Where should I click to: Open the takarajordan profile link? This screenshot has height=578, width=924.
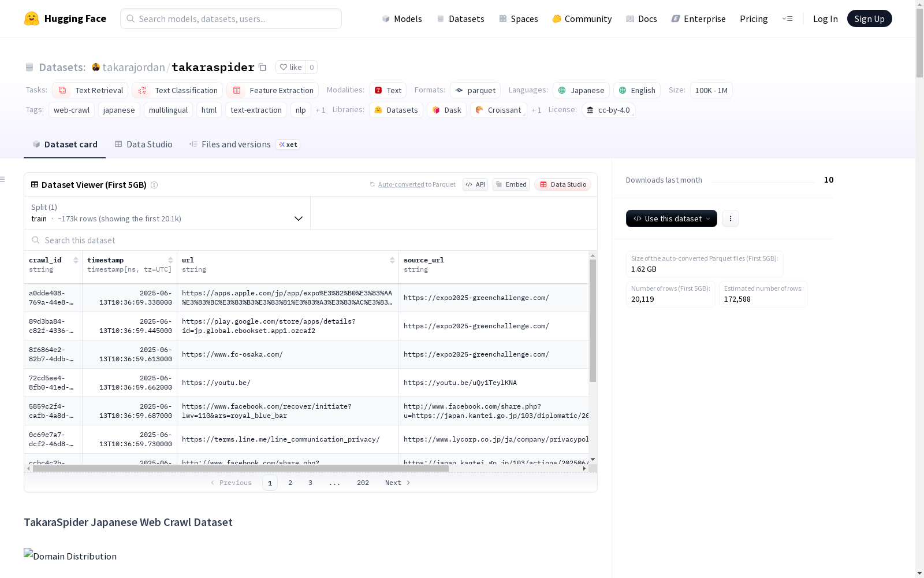[x=133, y=67]
